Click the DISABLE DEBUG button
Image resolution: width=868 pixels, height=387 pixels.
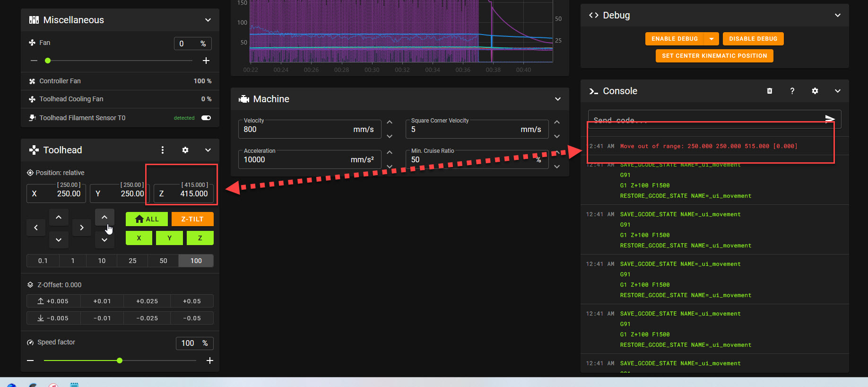753,39
